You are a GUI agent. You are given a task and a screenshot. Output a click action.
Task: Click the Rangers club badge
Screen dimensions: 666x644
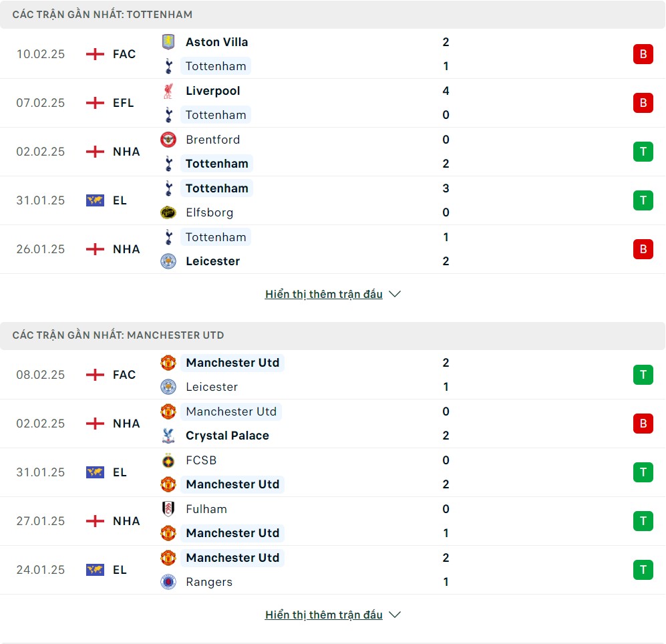[x=168, y=582]
